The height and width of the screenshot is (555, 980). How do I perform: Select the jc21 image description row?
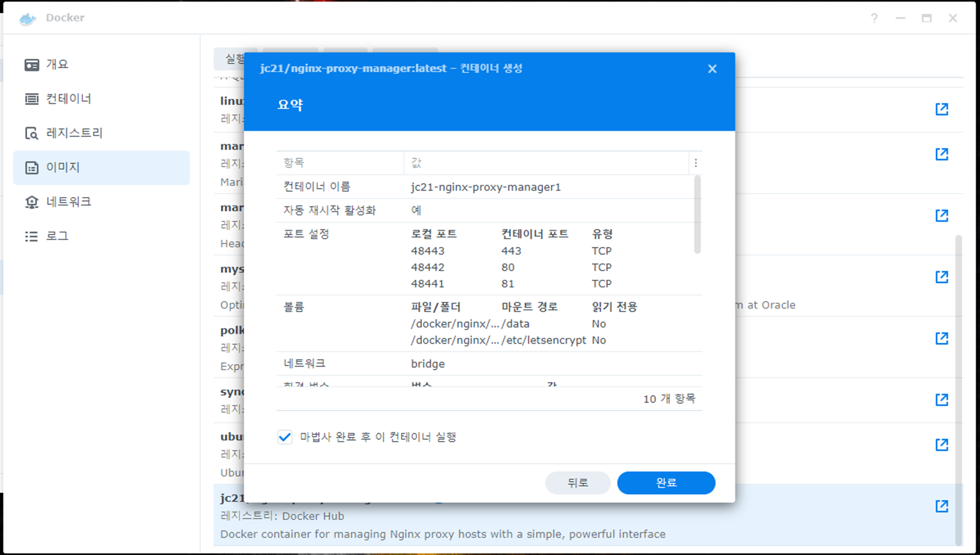[x=443, y=534]
